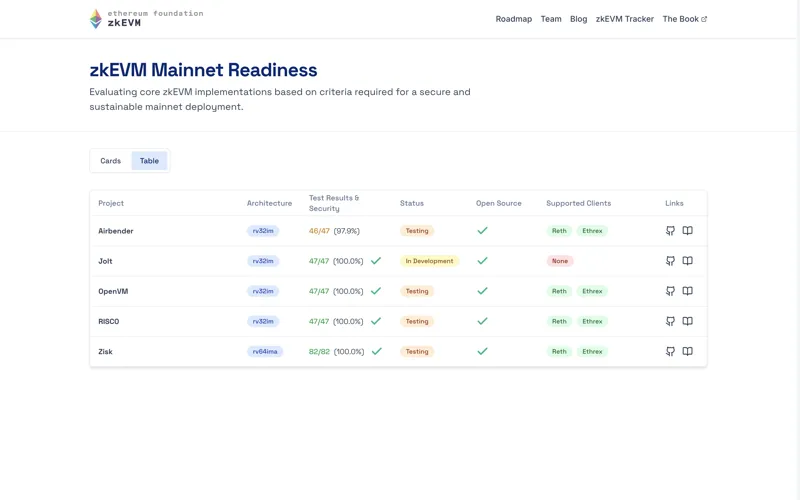Click the Ethereum Foundation zkEVM logo

[x=146, y=18]
